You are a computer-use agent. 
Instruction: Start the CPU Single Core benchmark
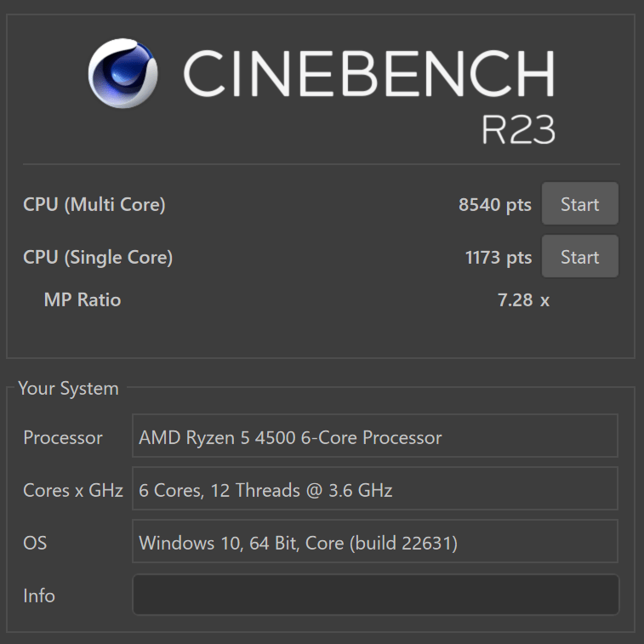pyautogui.click(x=580, y=257)
